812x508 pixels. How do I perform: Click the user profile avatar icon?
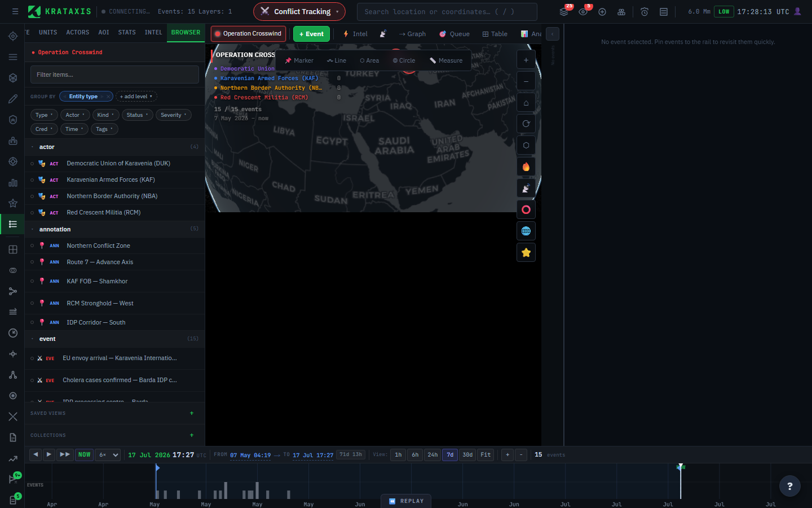797,11
